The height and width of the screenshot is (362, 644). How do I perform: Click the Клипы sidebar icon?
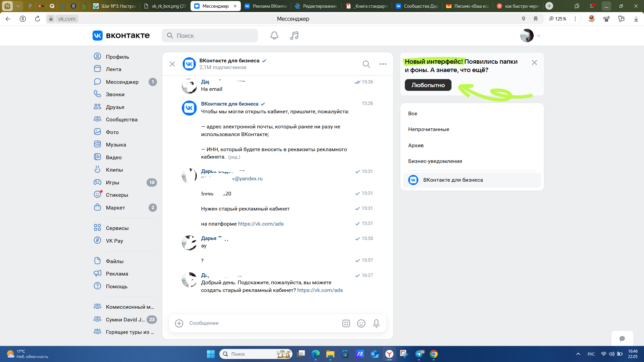pos(98,169)
